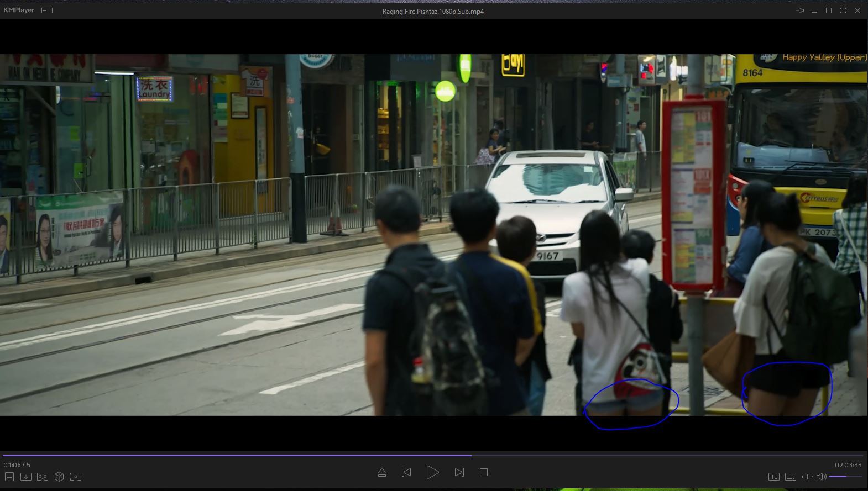Open the 3D cube settings icon
The width and height of the screenshot is (868, 491).
[59, 477]
